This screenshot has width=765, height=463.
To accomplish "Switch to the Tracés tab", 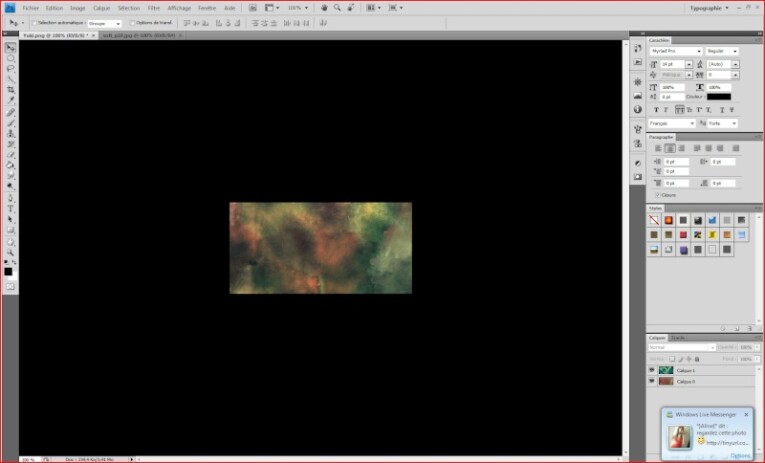I will click(678, 338).
